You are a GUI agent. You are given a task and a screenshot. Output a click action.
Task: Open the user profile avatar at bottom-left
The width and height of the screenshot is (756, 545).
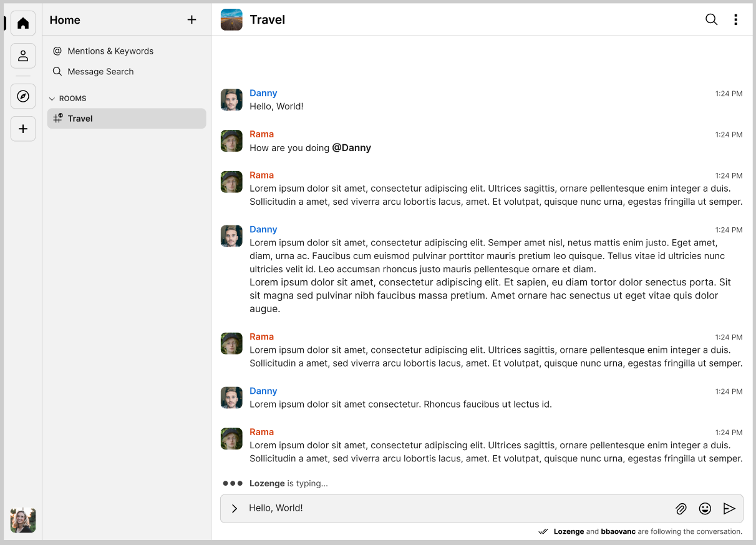pyautogui.click(x=23, y=520)
